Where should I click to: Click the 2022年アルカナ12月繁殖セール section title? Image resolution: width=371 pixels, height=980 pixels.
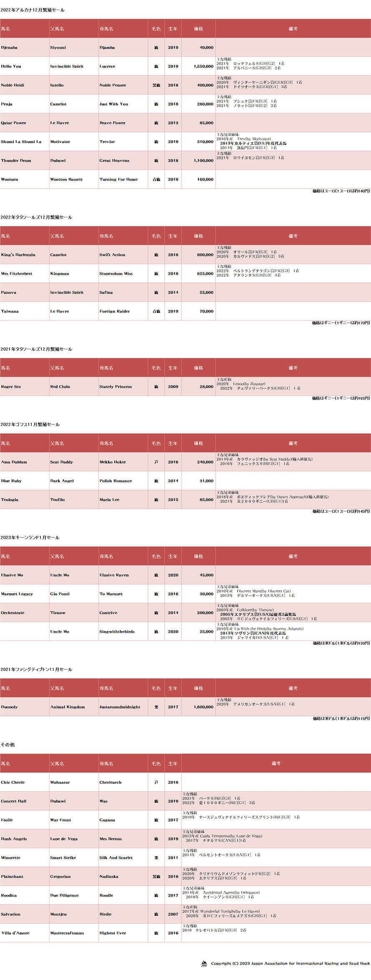click(33, 10)
